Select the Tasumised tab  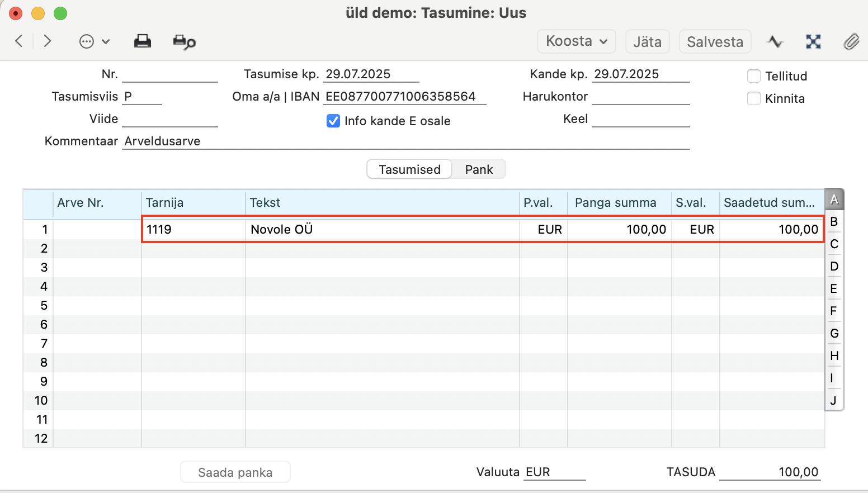coord(409,169)
